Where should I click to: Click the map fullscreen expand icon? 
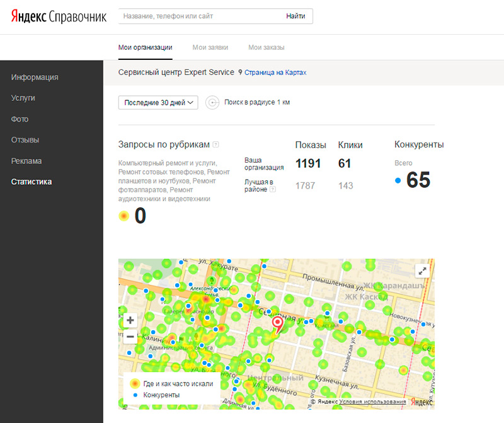(423, 270)
